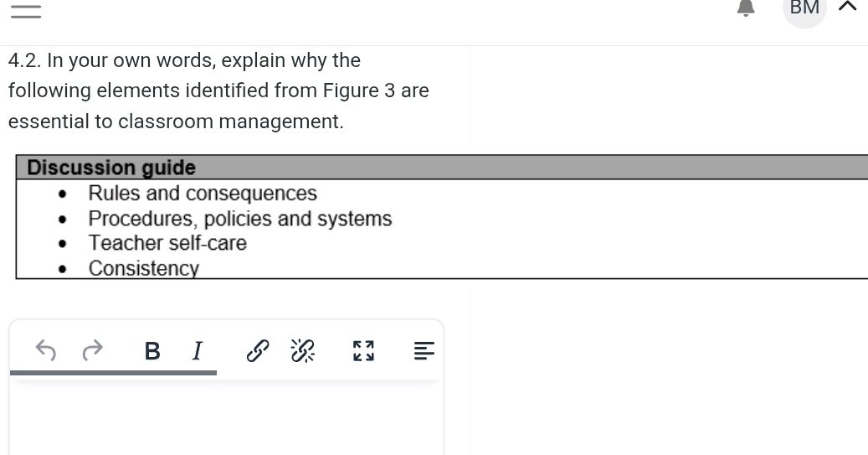Collapse the chevron beside the BM avatar
The height and width of the screenshot is (455, 868).
point(847,7)
